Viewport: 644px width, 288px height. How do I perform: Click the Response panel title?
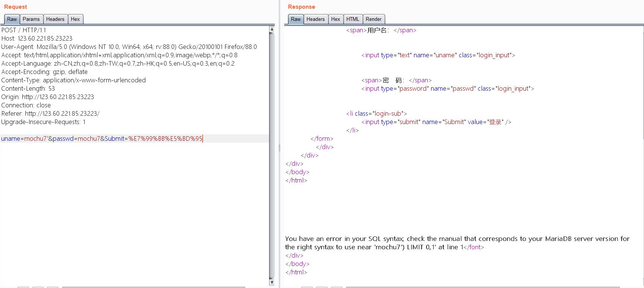[x=302, y=7]
